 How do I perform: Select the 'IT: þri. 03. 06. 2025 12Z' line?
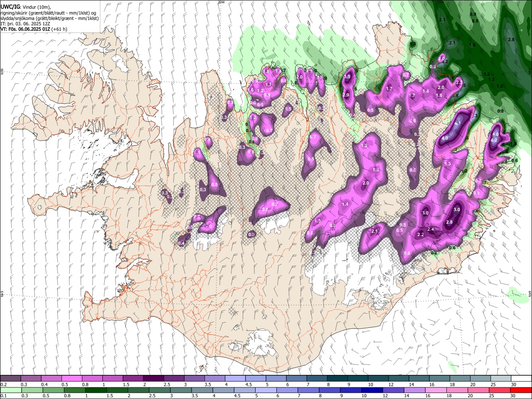(x=25, y=24)
